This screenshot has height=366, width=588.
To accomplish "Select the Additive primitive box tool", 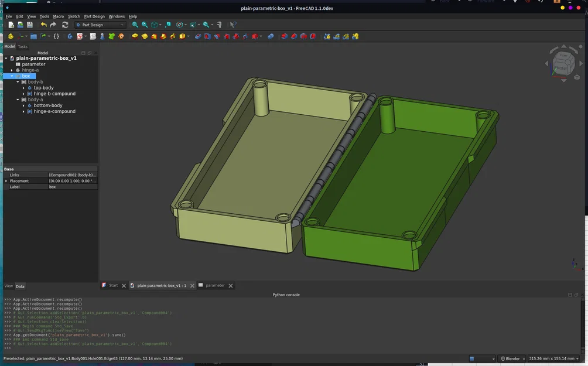I will 181,36.
